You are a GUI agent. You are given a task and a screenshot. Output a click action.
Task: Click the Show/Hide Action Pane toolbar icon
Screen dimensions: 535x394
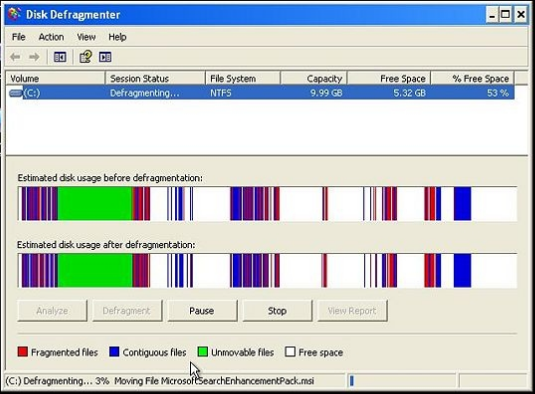[x=105, y=57]
